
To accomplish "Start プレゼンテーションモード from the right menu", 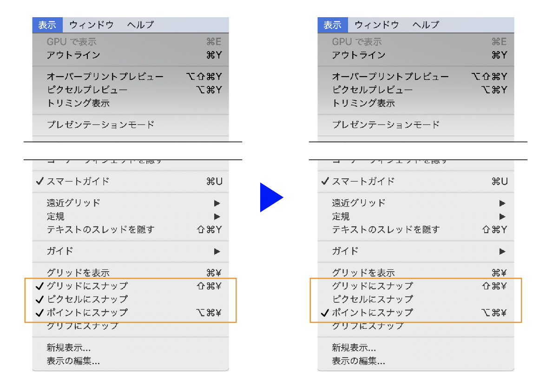I will [416, 124].
